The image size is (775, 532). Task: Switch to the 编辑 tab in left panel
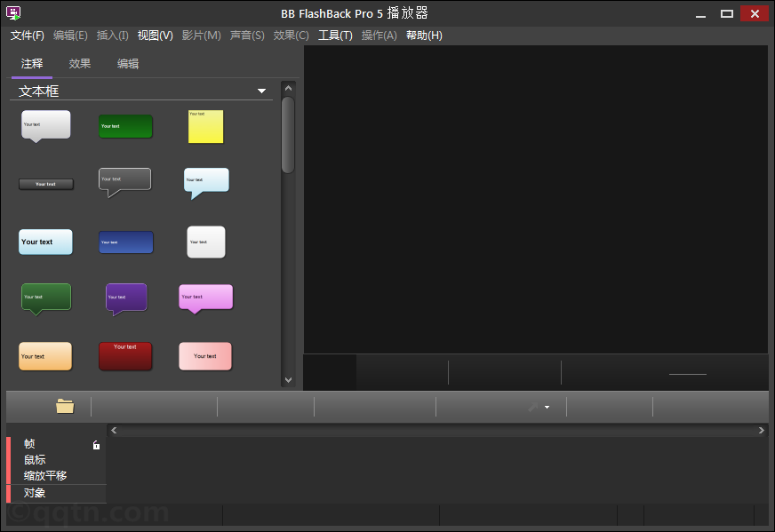pyautogui.click(x=128, y=64)
